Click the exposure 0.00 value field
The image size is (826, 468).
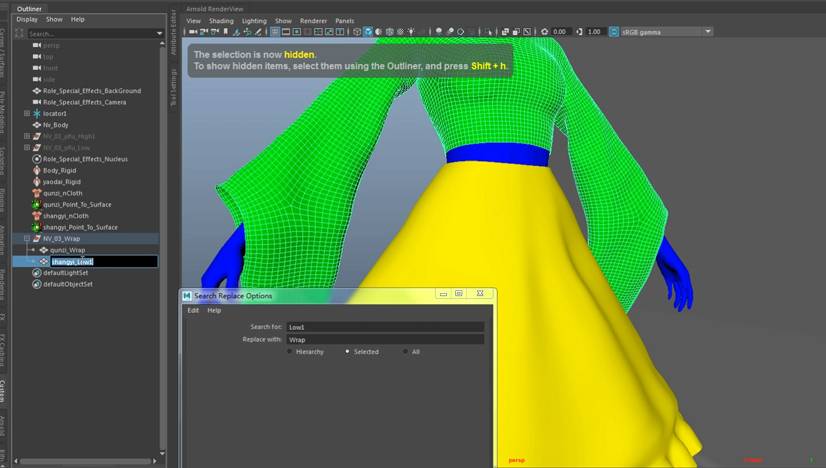[x=561, y=32]
